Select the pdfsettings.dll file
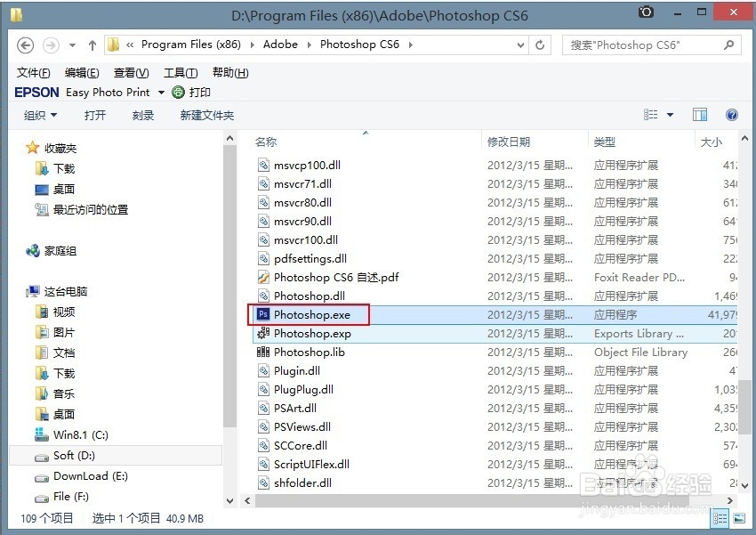This screenshot has height=535, width=756. (310, 258)
